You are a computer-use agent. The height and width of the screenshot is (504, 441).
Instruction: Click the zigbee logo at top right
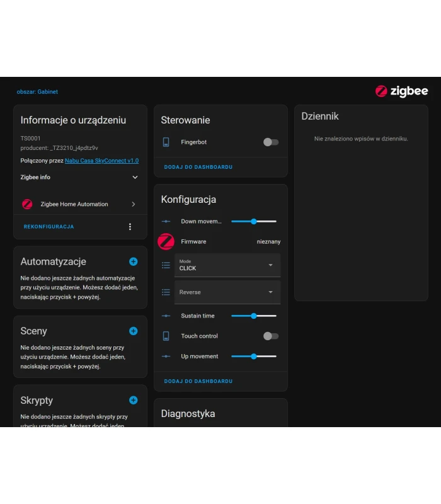[x=401, y=91]
